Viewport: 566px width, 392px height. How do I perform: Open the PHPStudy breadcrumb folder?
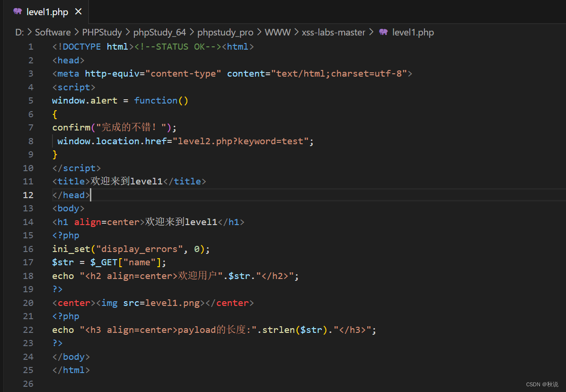point(102,32)
